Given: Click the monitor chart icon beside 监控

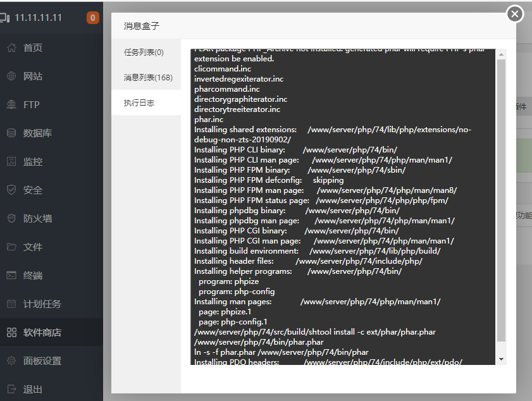Looking at the screenshot, I should point(11,161).
